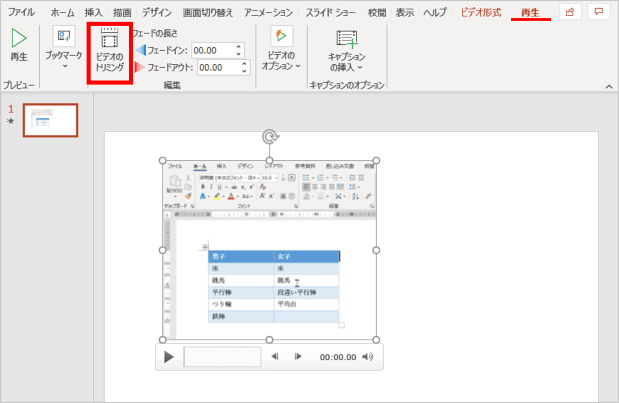Open the ファイル tab
This screenshot has width=619, height=403.
[x=21, y=12]
